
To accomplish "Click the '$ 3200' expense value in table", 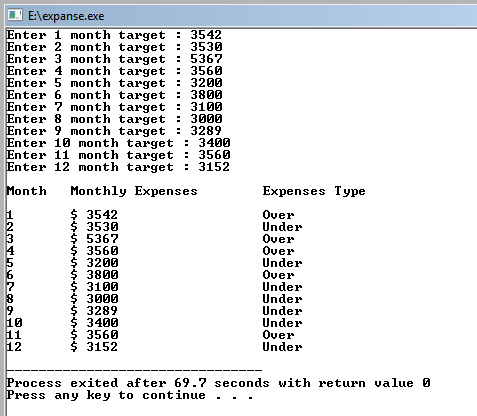I will tap(94, 263).
